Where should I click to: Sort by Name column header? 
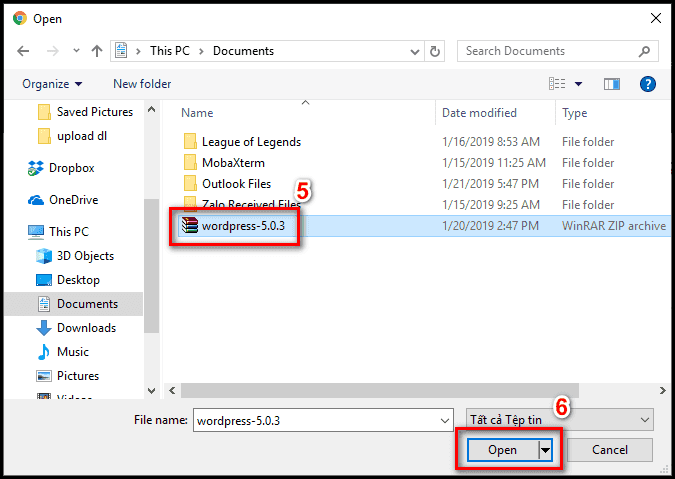click(197, 113)
